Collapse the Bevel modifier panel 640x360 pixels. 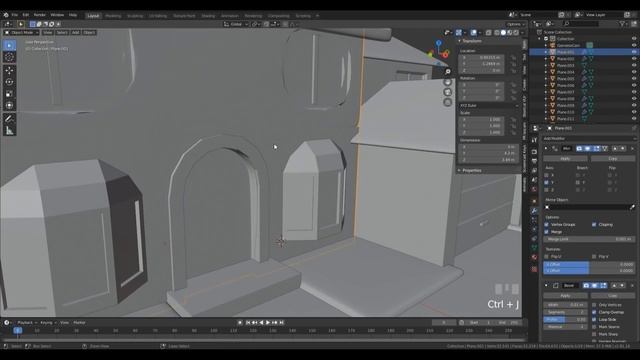click(546, 285)
